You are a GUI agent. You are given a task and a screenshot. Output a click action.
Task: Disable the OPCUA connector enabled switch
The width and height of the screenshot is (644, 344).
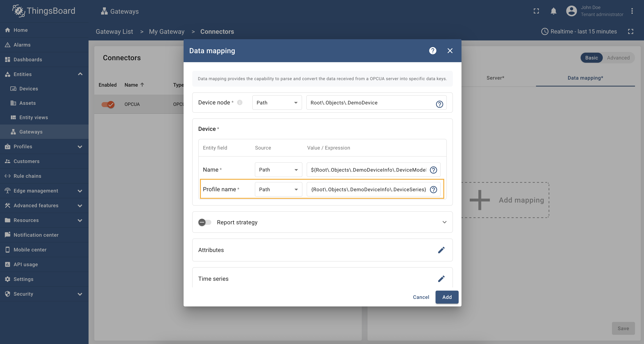108,104
